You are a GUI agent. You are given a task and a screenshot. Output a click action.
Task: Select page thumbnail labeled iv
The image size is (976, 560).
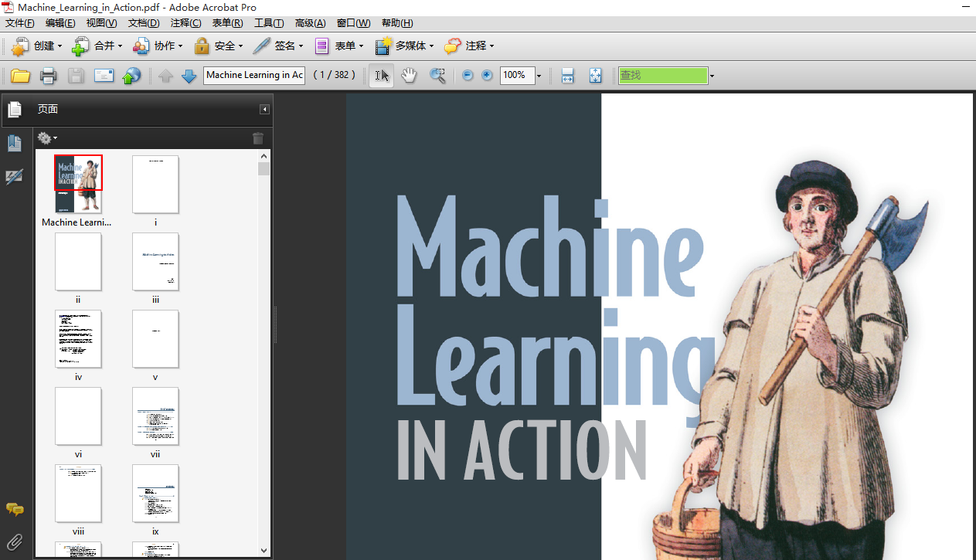pos(78,338)
